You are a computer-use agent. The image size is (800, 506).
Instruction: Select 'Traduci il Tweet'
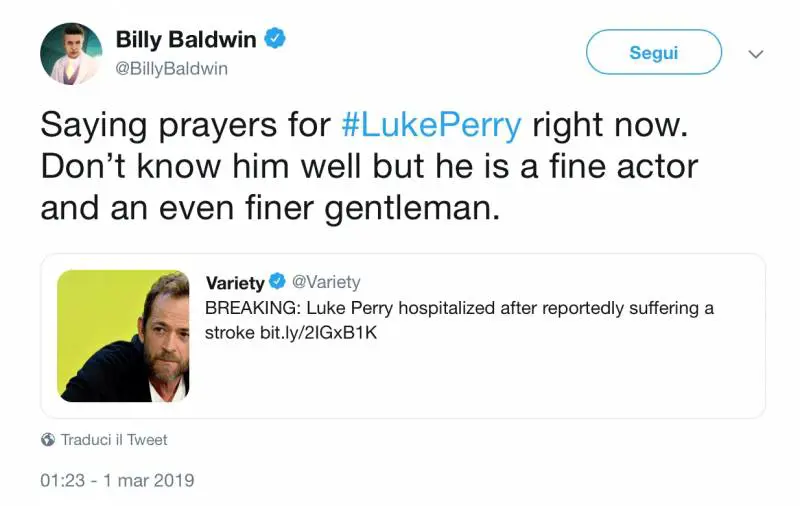click(114, 440)
